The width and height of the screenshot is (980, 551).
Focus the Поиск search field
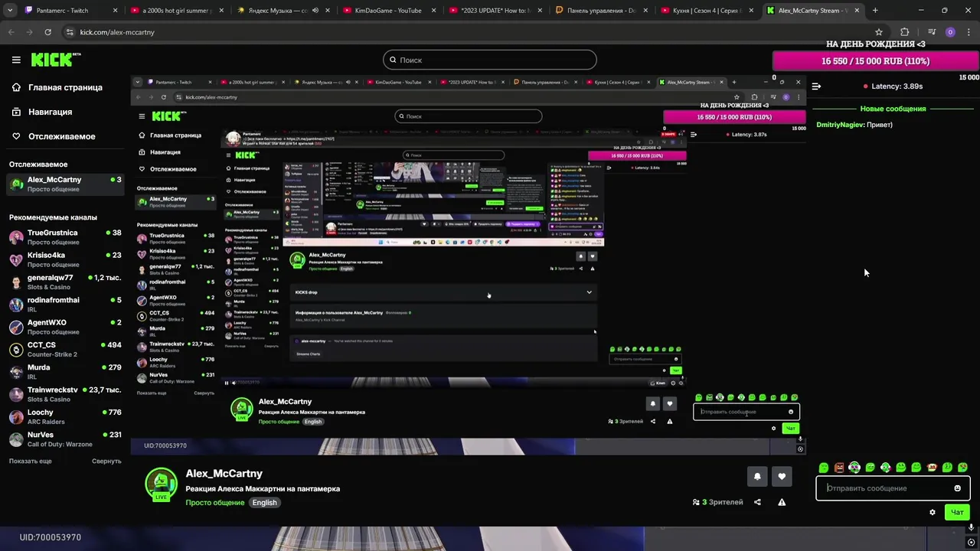(490, 60)
